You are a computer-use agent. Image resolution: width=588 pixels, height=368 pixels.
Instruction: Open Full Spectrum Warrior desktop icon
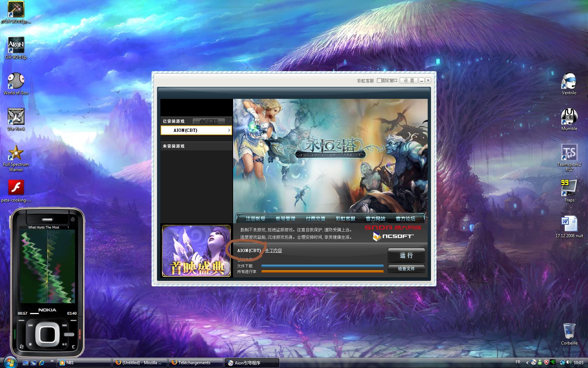tap(16, 158)
